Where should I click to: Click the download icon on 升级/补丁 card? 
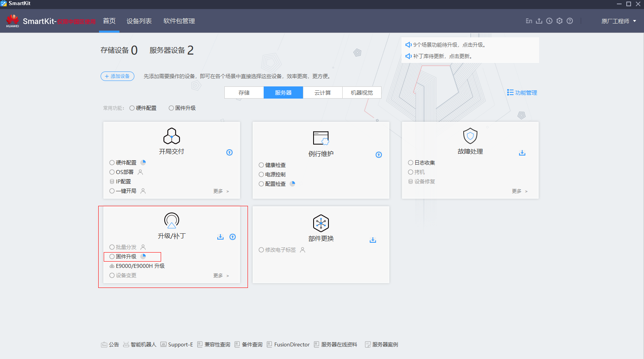(x=220, y=237)
